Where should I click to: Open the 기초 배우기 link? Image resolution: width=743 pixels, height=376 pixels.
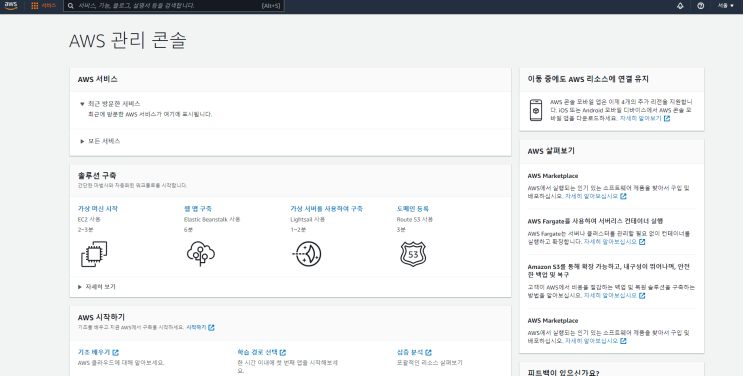coord(94,352)
